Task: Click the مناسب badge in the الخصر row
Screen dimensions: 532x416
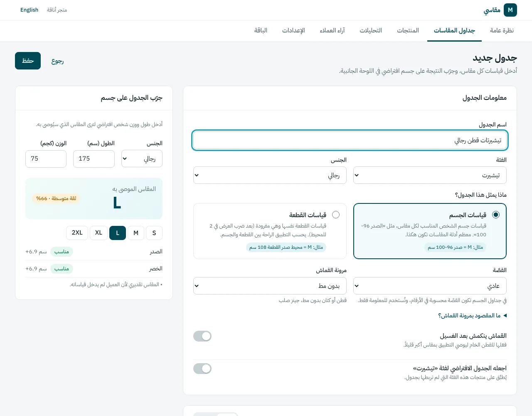Action: [x=62, y=269]
